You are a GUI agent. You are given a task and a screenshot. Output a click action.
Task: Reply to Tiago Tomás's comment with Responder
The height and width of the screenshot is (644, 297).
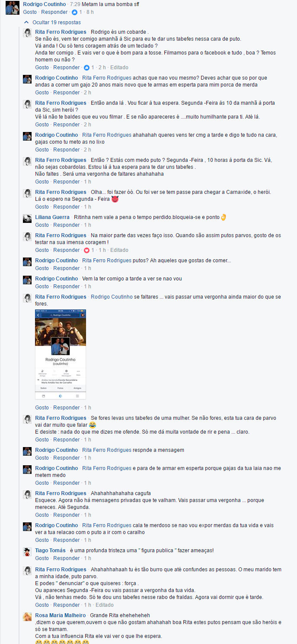pyautogui.click(x=67, y=558)
